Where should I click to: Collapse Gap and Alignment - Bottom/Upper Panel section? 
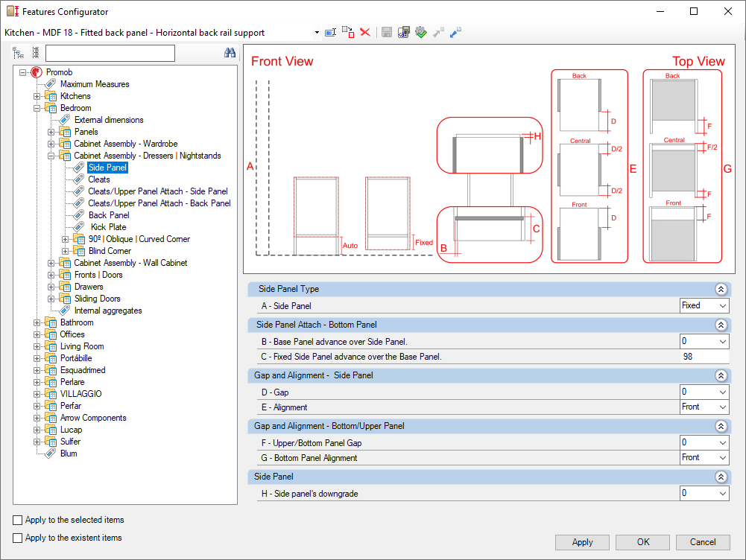click(721, 426)
